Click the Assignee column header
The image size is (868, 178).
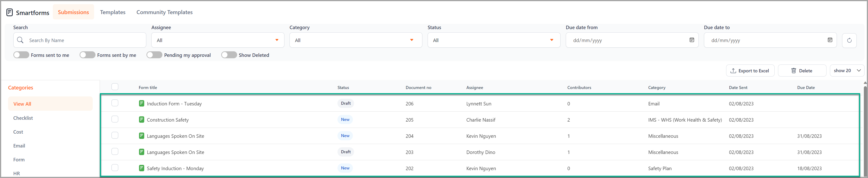pos(474,87)
